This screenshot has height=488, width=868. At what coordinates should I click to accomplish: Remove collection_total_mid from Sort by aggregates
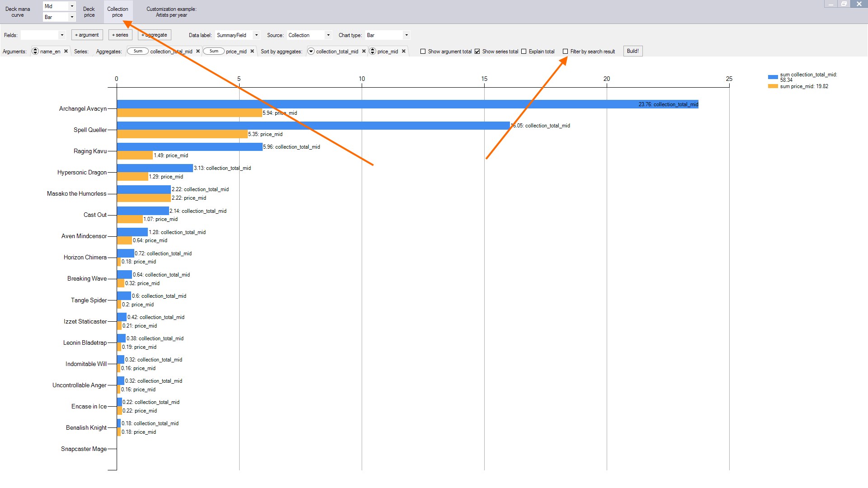364,51
